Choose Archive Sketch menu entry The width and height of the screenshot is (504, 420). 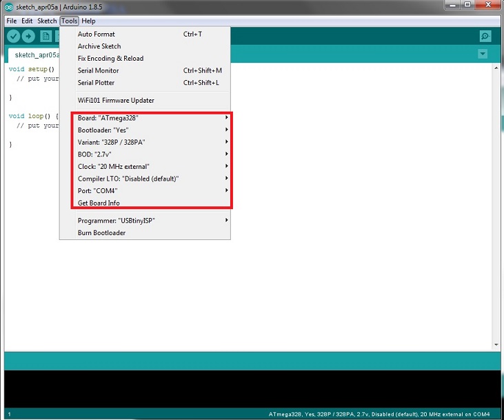pyautogui.click(x=145, y=46)
